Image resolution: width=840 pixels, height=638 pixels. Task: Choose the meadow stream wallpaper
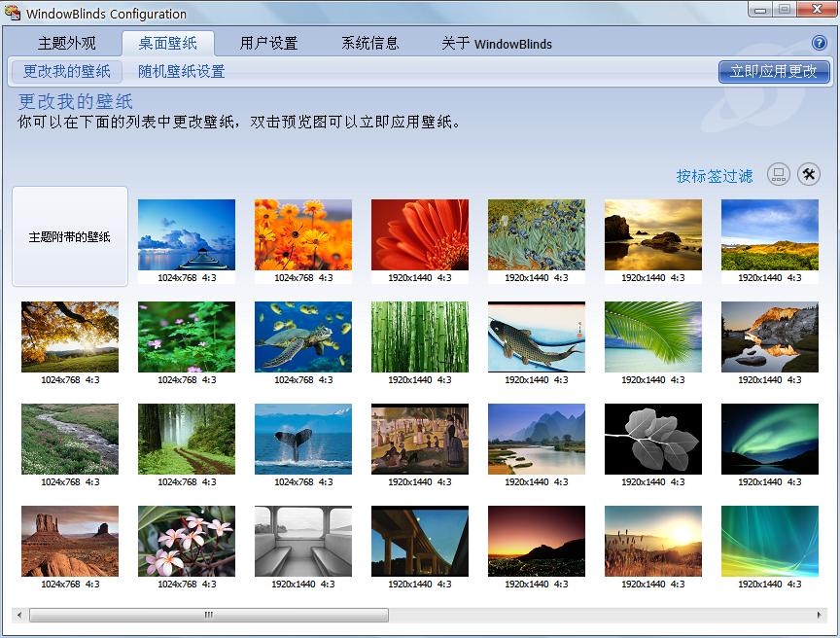point(70,440)
